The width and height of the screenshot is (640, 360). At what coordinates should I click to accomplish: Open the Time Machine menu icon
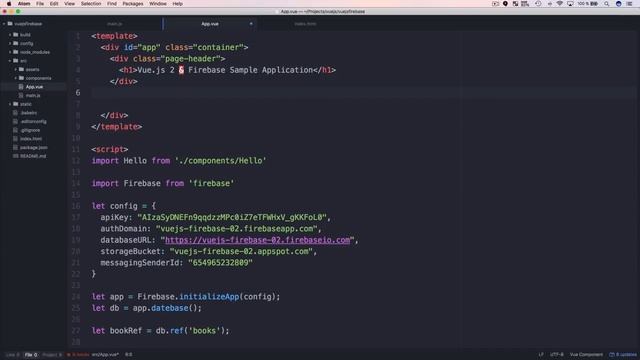[x=538, y=4]
